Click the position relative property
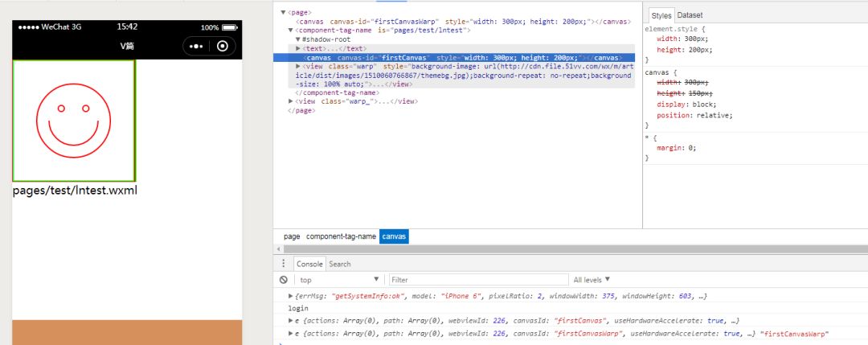Viewport: 868px width, 345px height. coord(694,115)
